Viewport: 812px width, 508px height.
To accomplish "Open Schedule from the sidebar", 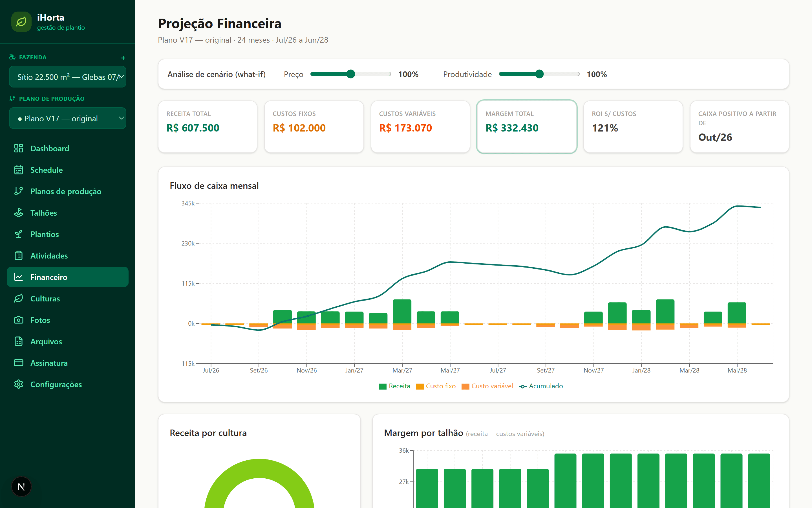I will [68, 170].
